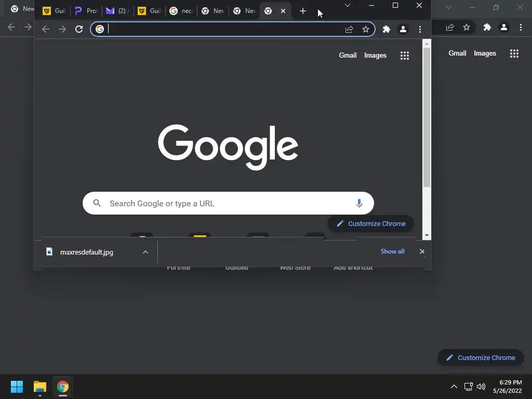The height and width of the screenshot is (399, 532).
Task: Open maxresdefault.jpg download options arrow
Action: (145, 252)
